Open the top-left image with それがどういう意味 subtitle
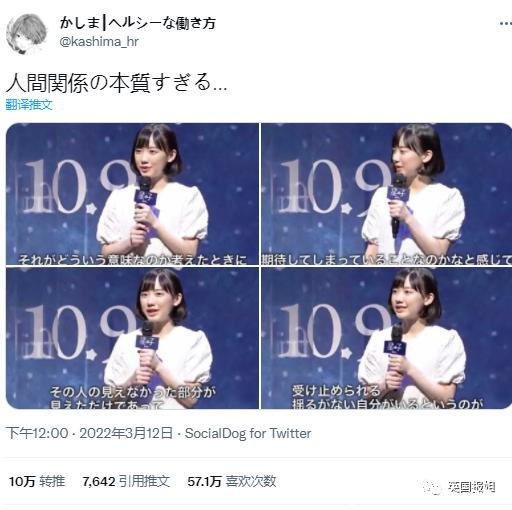The width and height of the screenshot is (512, 510). tap(132, 194)
